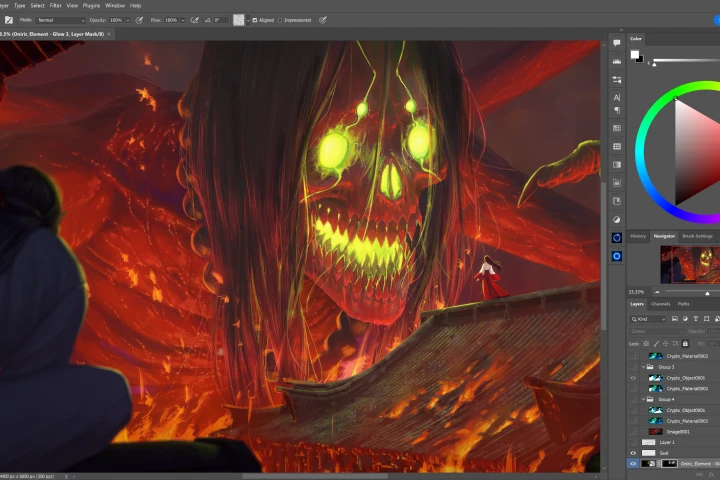Open the Comments panel icon
The image size is (720, 480).
[x=617, y=43]
